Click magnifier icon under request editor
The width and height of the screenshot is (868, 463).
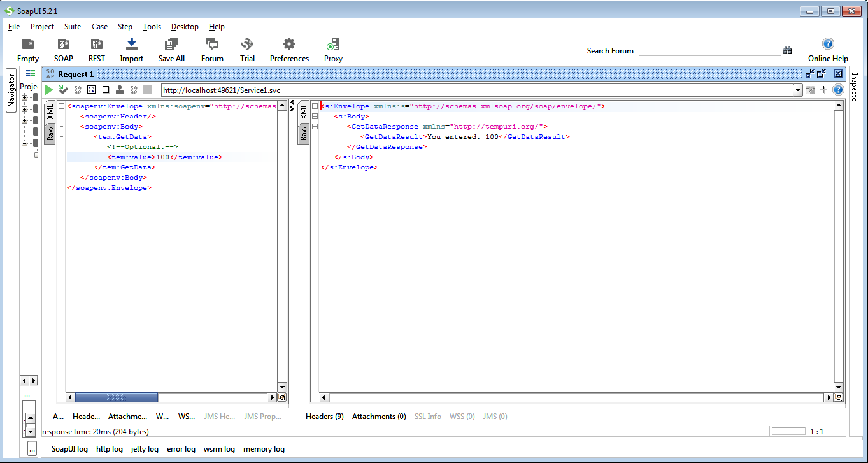coord(283,397)
